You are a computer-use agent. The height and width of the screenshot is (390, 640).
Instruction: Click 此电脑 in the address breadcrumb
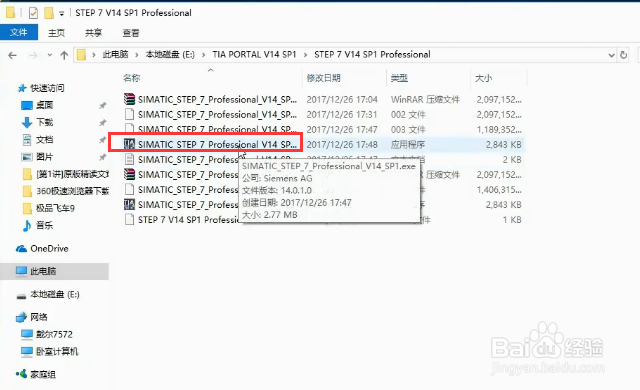click(115, 55)
